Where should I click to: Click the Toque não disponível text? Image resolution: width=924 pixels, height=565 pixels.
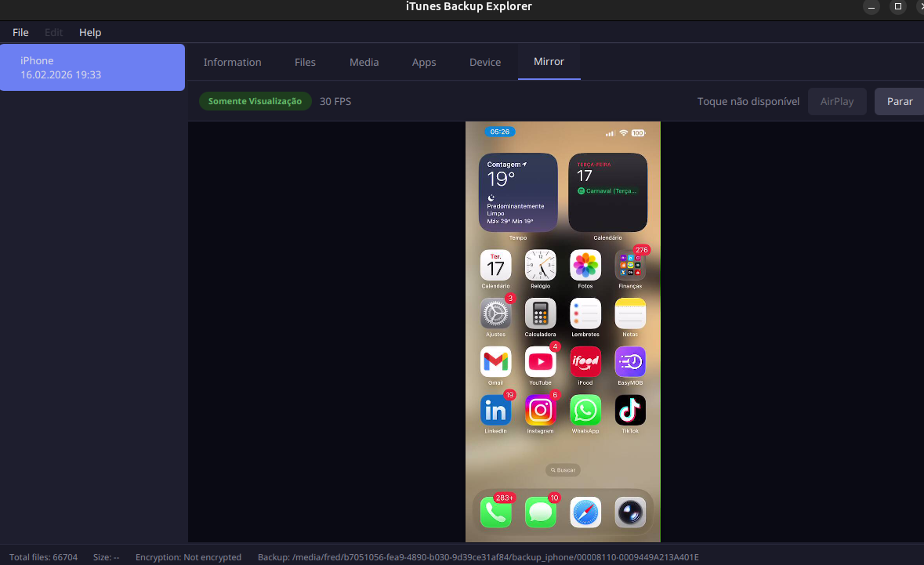[x=748, y=101]
